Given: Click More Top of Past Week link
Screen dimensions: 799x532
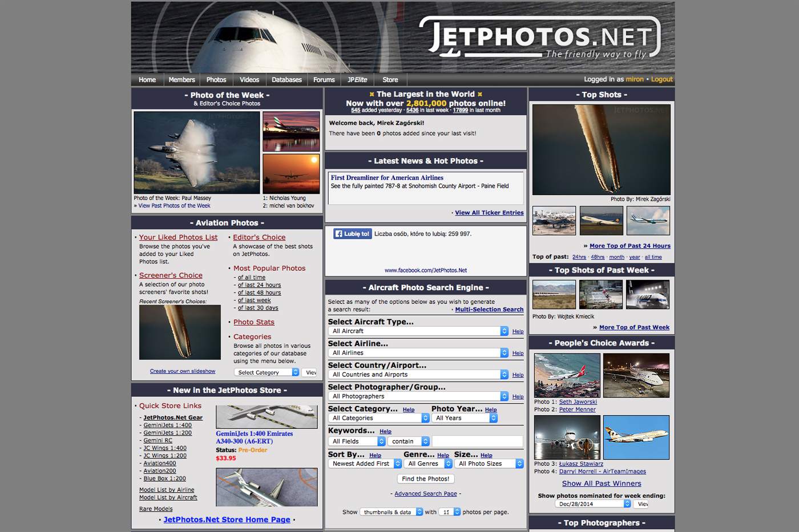Looking at the screenshot, I should (634, 327).
